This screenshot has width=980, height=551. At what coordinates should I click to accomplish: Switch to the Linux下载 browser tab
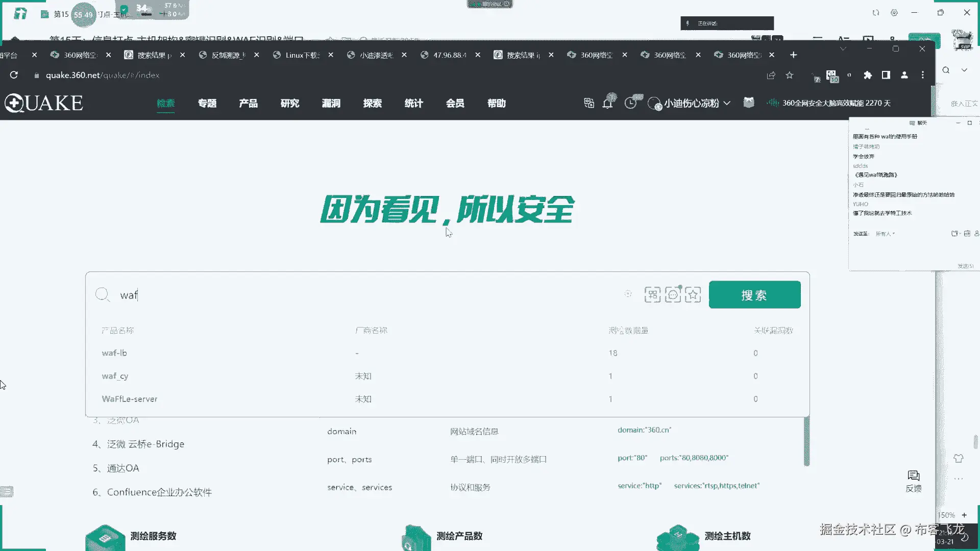coord(302,55)
